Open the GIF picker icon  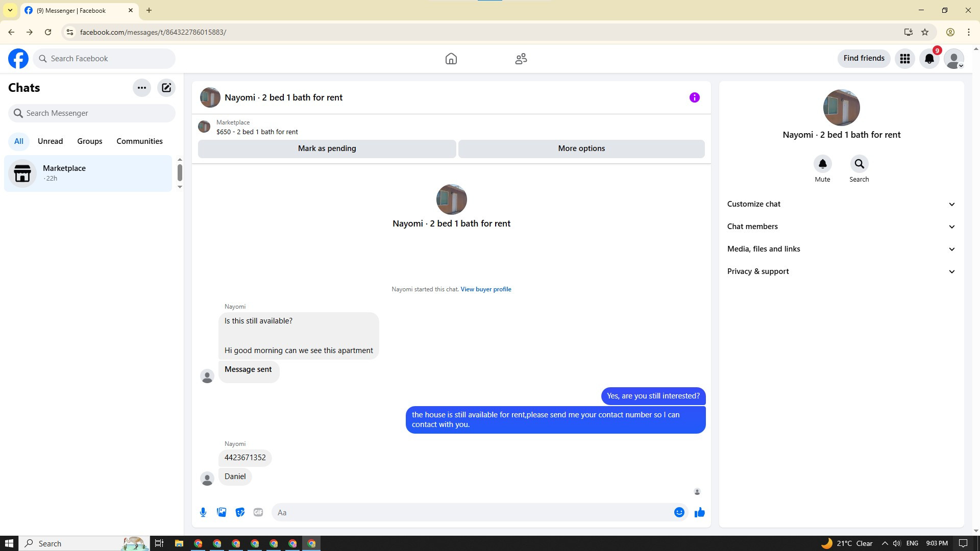[258, 512]
